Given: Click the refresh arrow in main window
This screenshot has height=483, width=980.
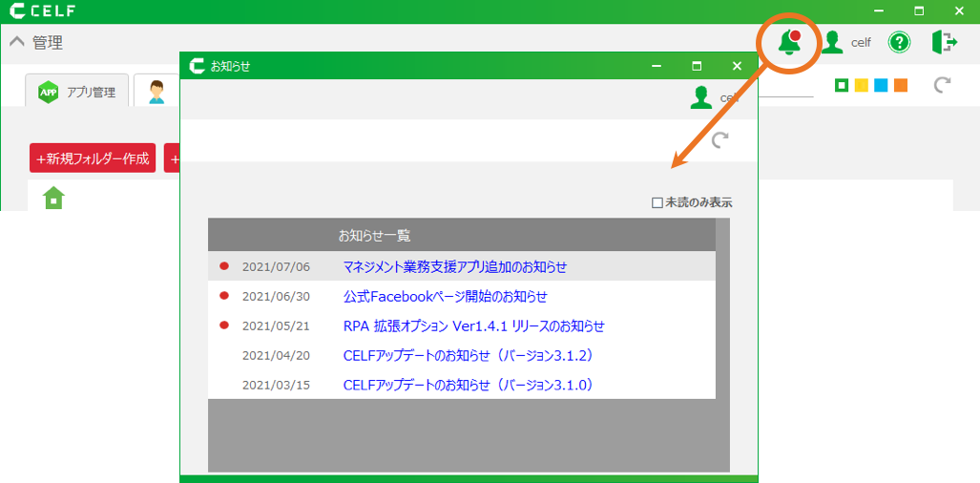Looking at the screenshot, I should [x=943, y=85].
